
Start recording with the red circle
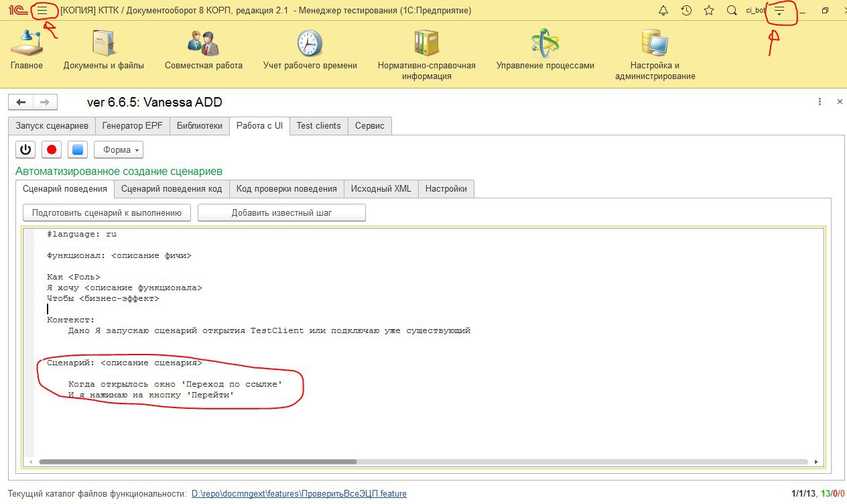pyautogui.click(x=52, y=149)
